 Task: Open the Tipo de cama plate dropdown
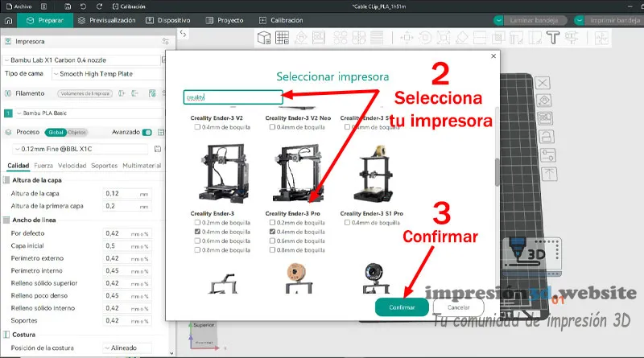point(109,74)
